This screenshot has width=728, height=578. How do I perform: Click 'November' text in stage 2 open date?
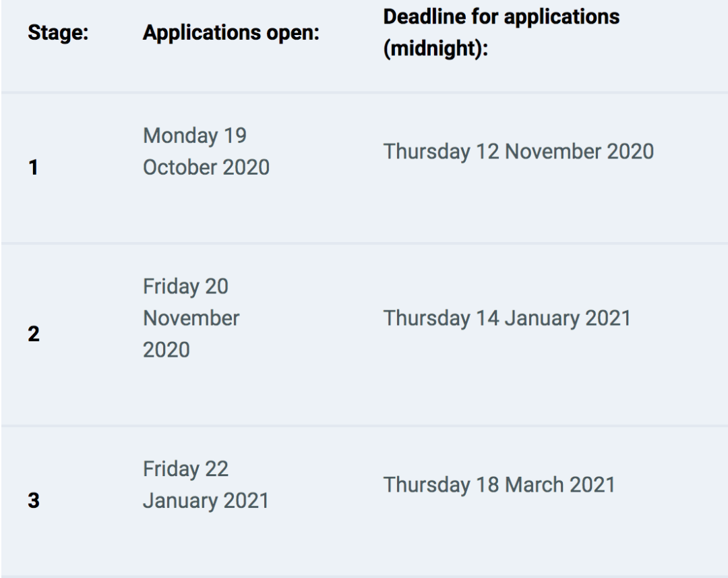(x=191, y=318)
